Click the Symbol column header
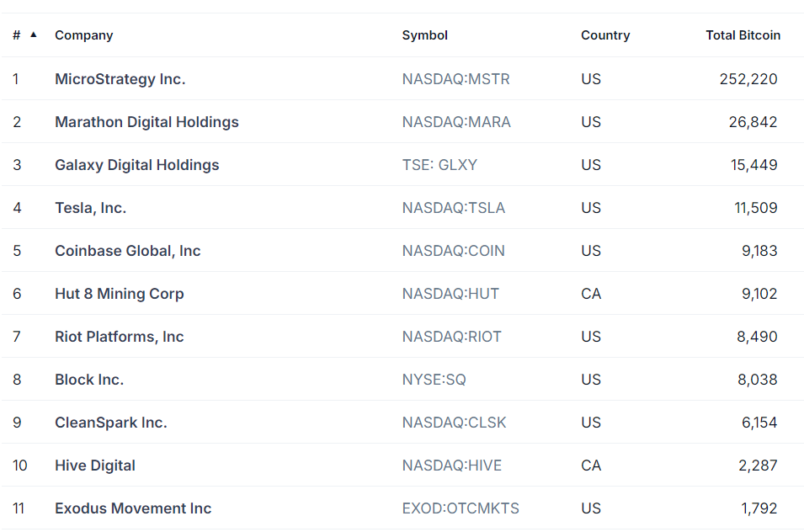Screen dimensions: 804x532 point(424,35)
